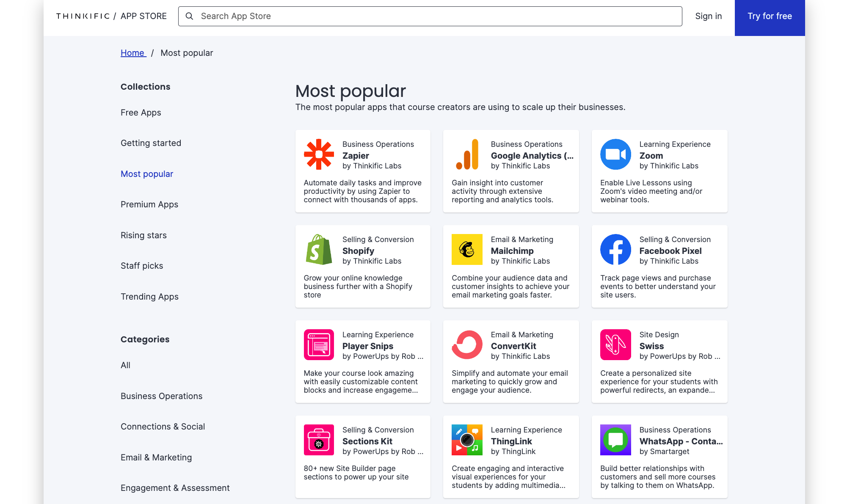847x504 pixels.
Task: Open the Mailchimp app title
Action: tap(512, 251)
